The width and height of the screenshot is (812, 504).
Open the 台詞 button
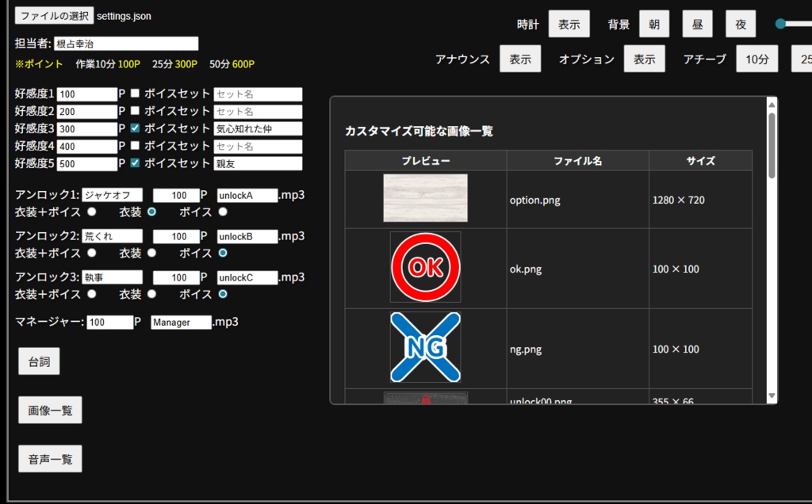click(x=39, y=361)
